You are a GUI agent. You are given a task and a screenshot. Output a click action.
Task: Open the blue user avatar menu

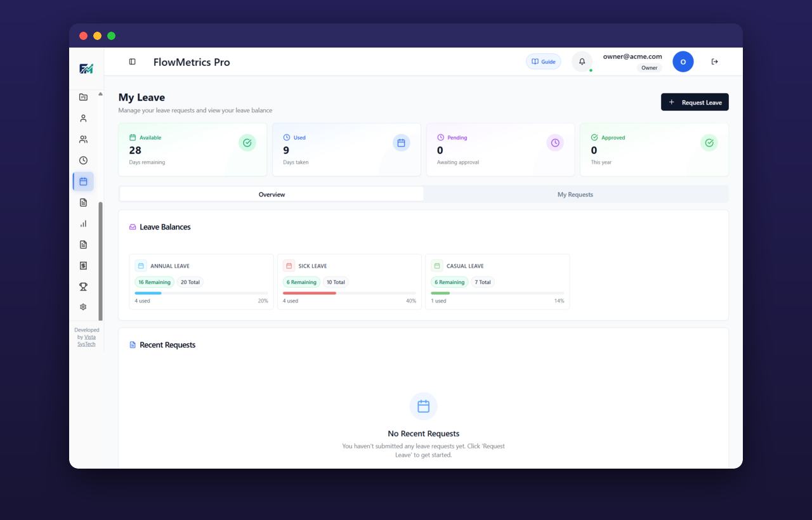point(683,62)
